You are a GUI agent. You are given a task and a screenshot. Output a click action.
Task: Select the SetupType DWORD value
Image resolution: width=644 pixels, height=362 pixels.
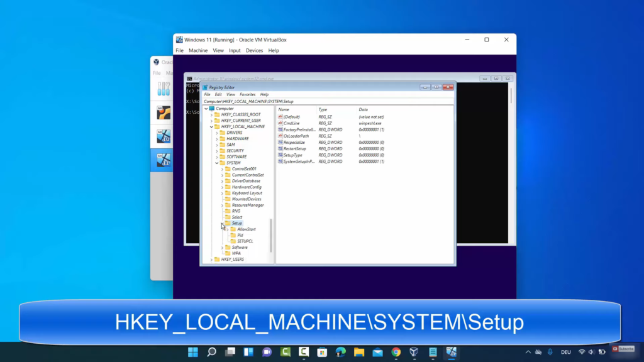point(293,155)
